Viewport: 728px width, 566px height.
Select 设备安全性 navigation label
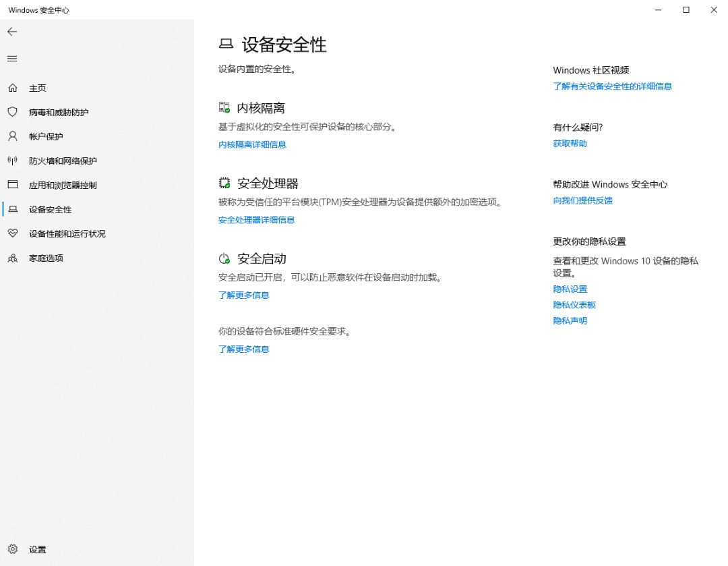50,210
